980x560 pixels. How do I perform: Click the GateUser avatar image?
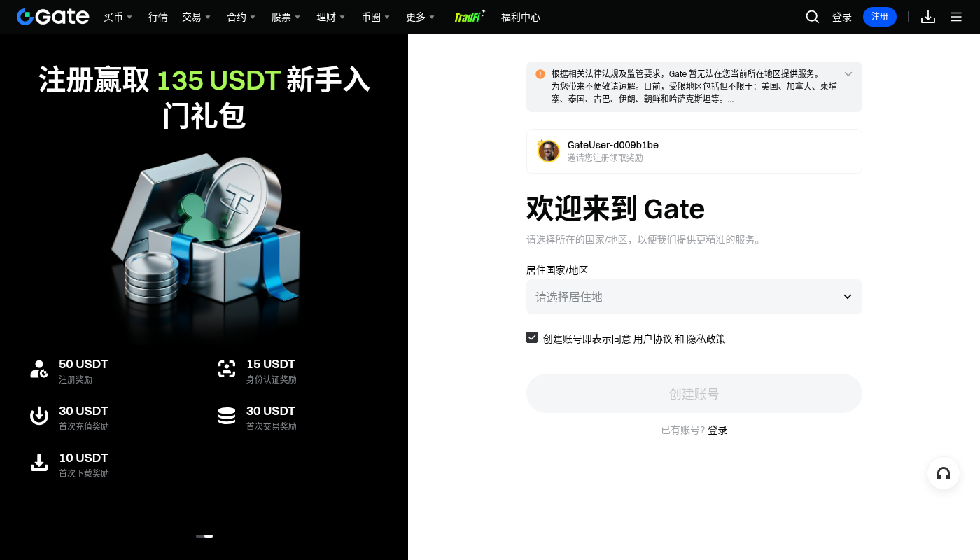pyautogui.click(x=549, y=150)
